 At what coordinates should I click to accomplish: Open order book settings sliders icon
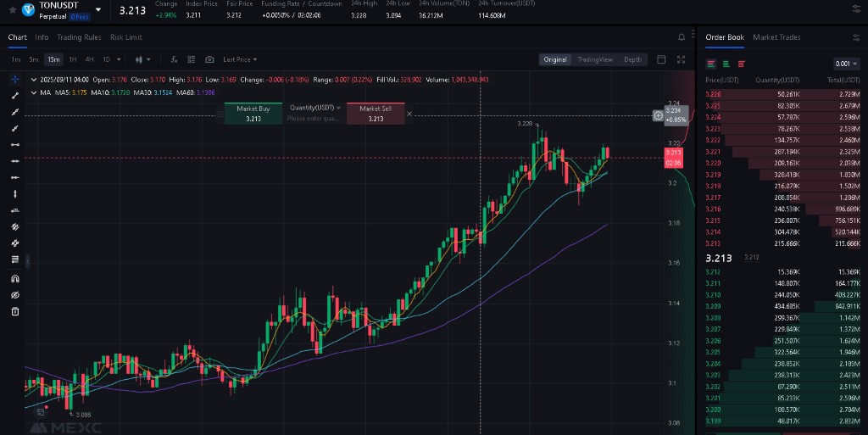point(856,37)
